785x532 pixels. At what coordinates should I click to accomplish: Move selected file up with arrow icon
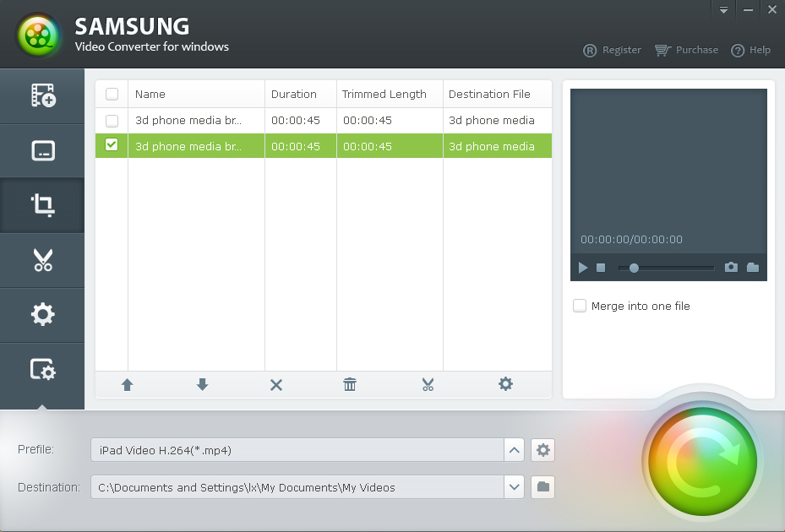[127, 384]
